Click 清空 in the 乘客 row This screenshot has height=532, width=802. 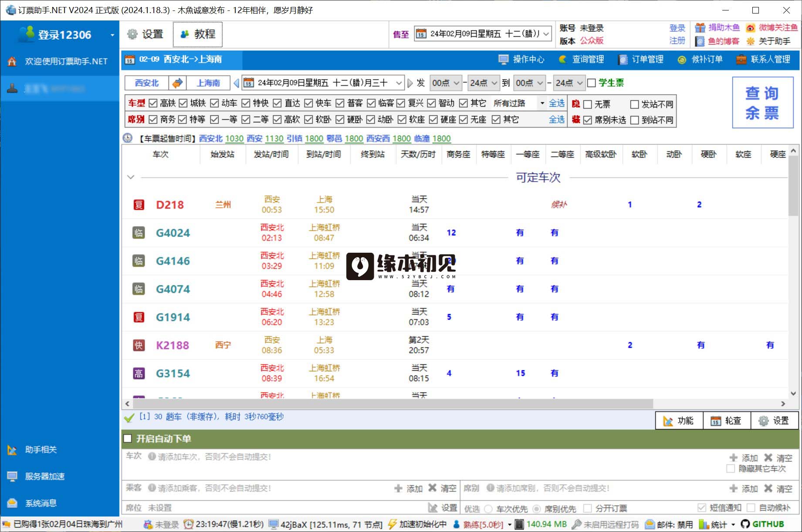[x=442, y=488]
